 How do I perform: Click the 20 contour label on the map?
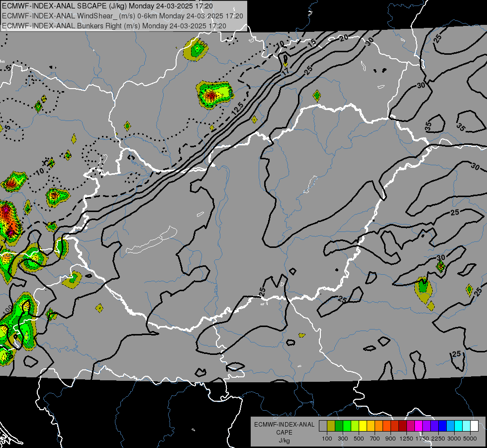(344, 38)
